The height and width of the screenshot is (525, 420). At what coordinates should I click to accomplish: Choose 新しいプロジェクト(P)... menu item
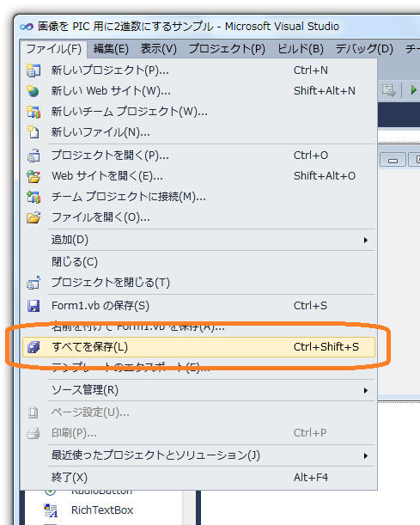pyautogui.click(x=198, y=70)
